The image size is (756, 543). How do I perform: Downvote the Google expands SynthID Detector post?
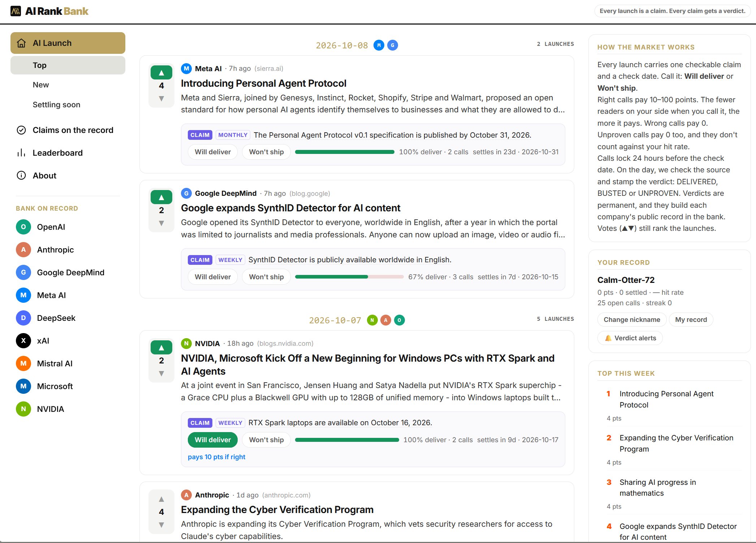click(x=161, y=223)
